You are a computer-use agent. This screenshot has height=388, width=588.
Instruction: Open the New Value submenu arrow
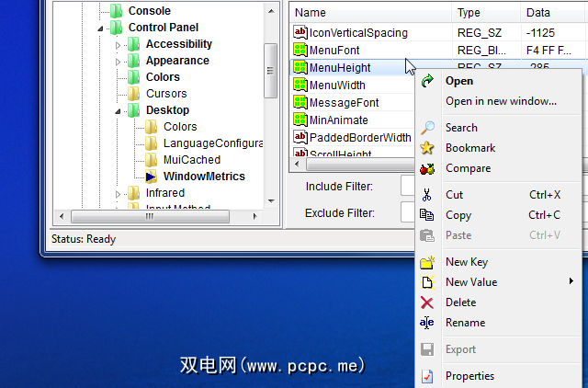(x=571, y=281)
